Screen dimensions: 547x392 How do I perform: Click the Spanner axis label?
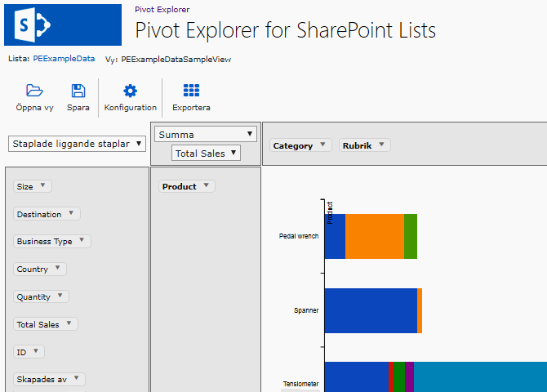306,310
